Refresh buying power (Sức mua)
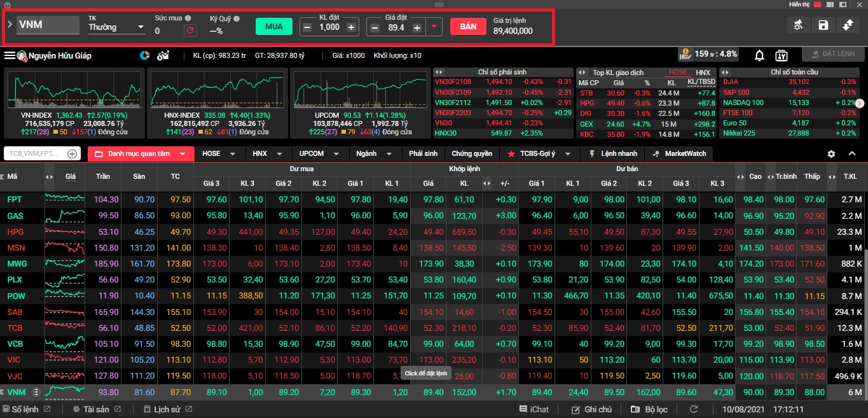 coord(189,31)
